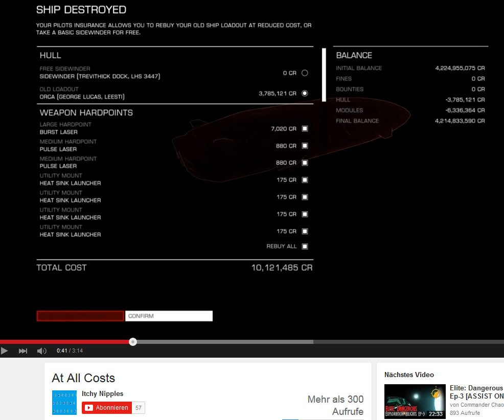Click the 4,214,833,590 CR final balance
504x420 pixels.
pyautogui.click(x=460, y=121)
